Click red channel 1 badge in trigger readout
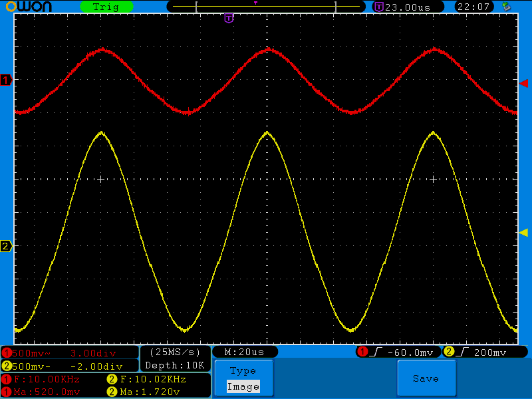This screenshot has width=532, height=399. tap(362, 352)
